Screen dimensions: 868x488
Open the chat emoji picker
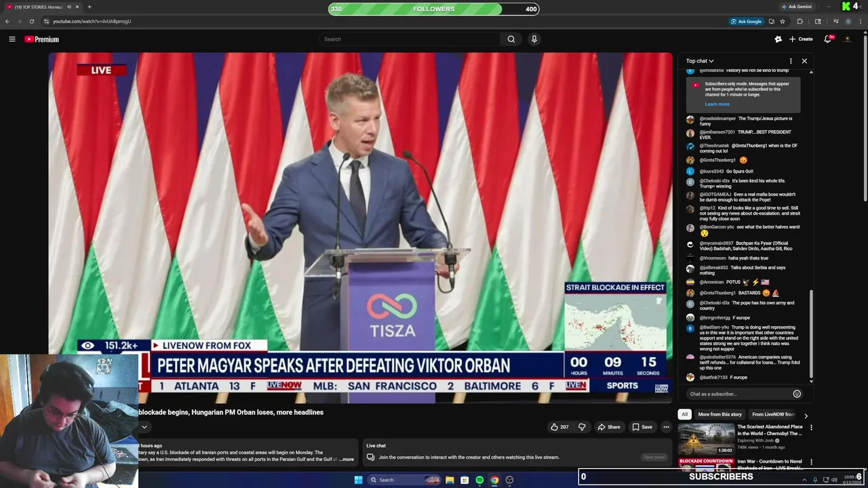click(797, 394)
